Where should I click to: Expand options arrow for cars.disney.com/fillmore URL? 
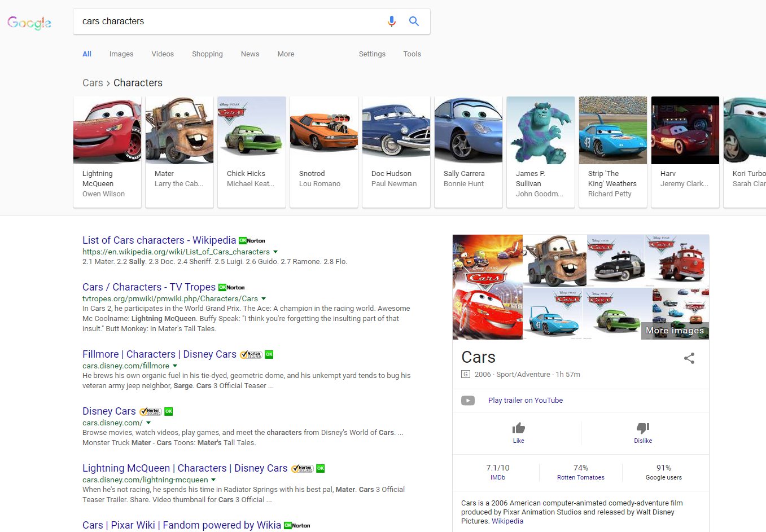point(175,366)
